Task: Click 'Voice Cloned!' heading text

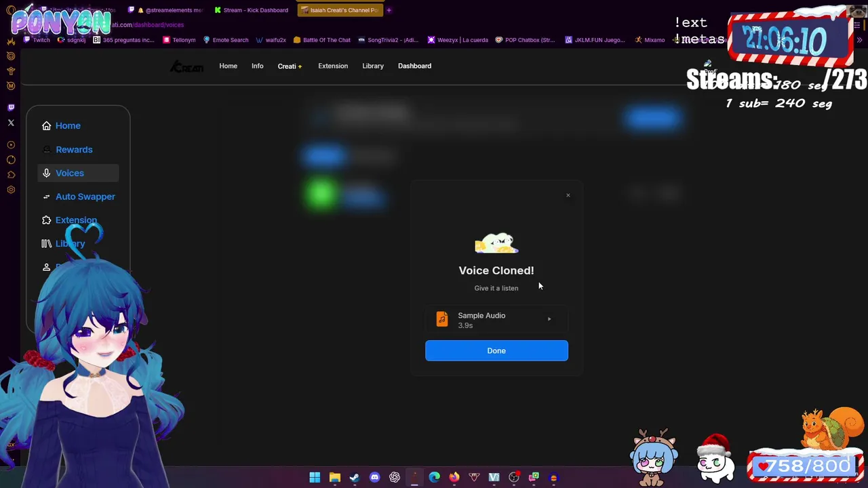Action: coord(496,270)
